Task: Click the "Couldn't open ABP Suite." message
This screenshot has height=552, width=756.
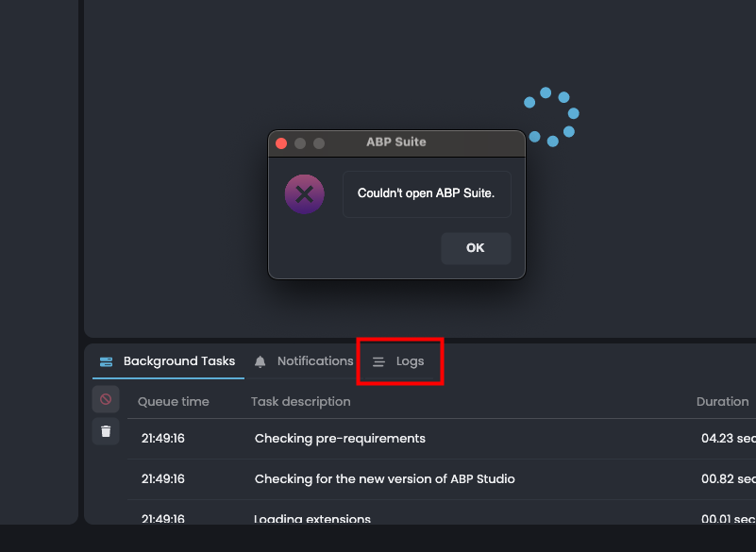Action: tap(427, 194)
